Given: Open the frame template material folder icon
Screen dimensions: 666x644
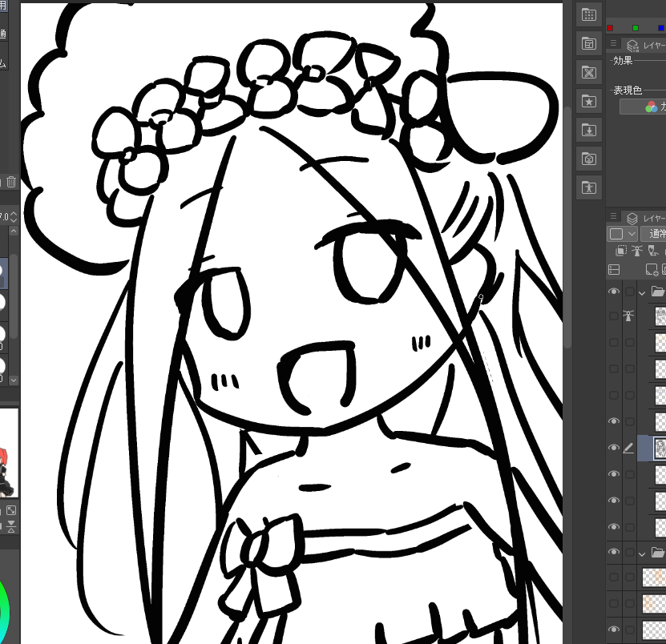Looking at the screenshot, I should coord(589,43).
